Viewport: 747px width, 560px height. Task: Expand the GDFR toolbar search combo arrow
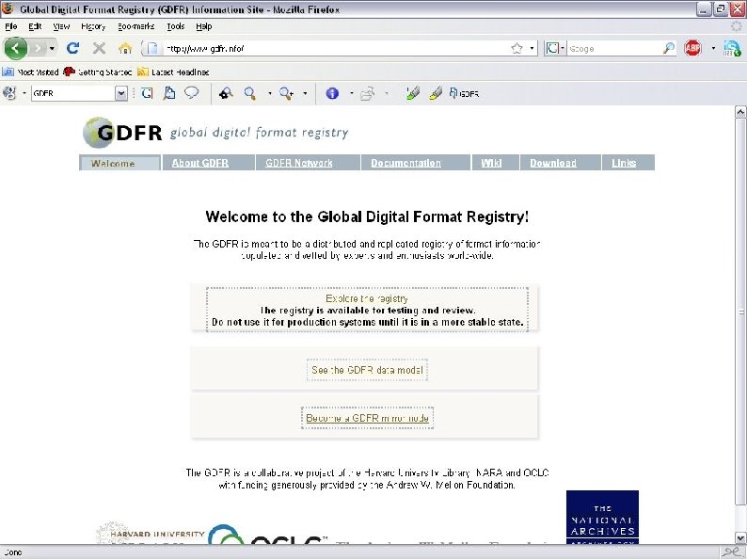tap(121, 93)
